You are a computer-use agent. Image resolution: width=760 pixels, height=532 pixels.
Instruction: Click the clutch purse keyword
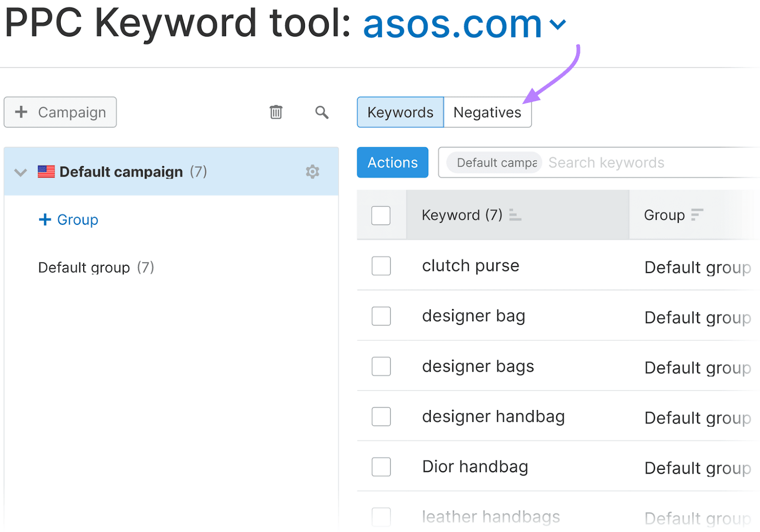click(471, 266)
